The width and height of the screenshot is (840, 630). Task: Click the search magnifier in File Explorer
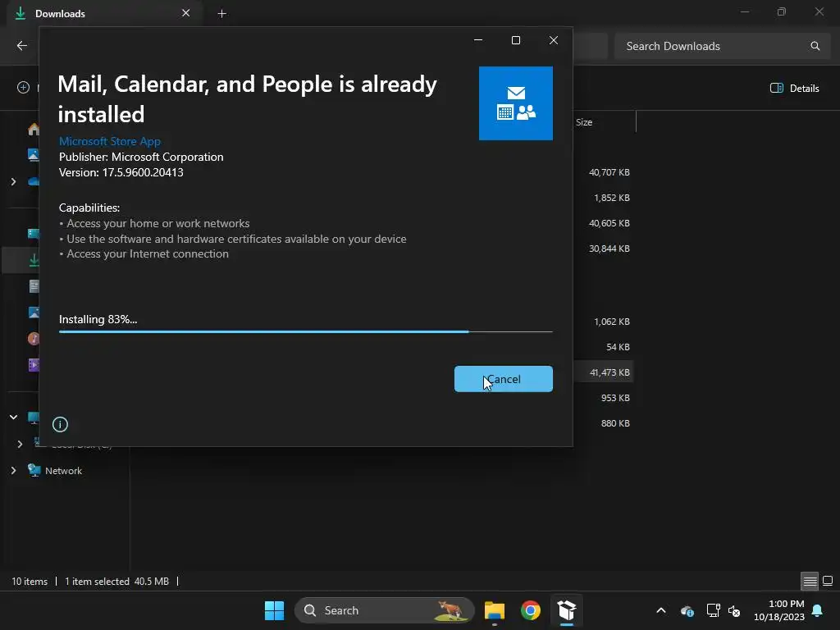pyautogui.click(x=815, y=46)
